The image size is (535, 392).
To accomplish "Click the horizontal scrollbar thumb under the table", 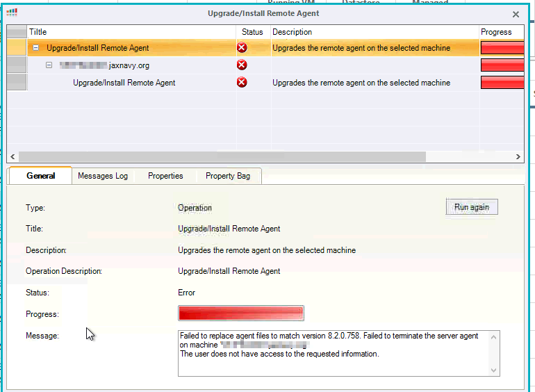I will click(222, 156).
